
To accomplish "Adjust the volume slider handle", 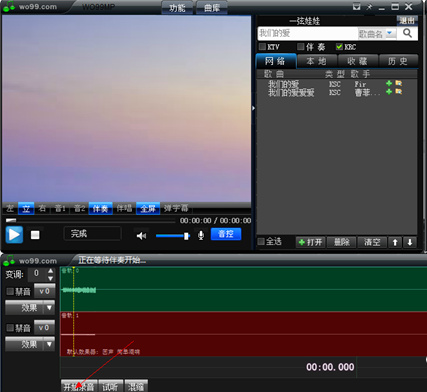I will click(x=186, y=236).
